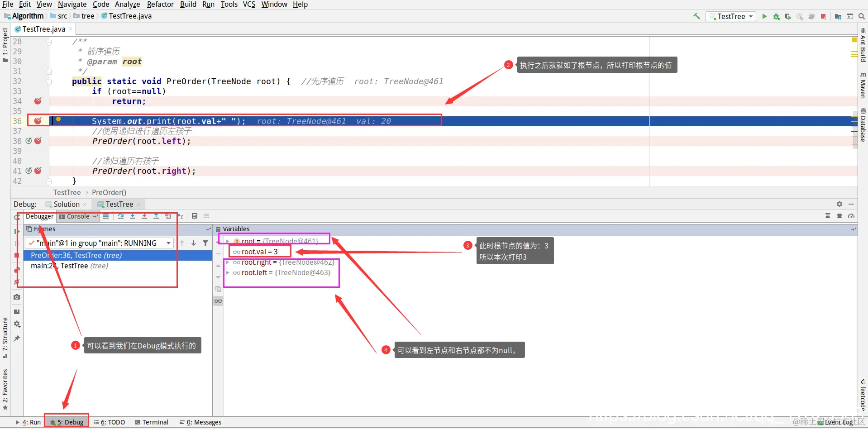Screen dimensions: 868x429
Task: Click the red Stop icon in debug sidebar
Action: 17,255
